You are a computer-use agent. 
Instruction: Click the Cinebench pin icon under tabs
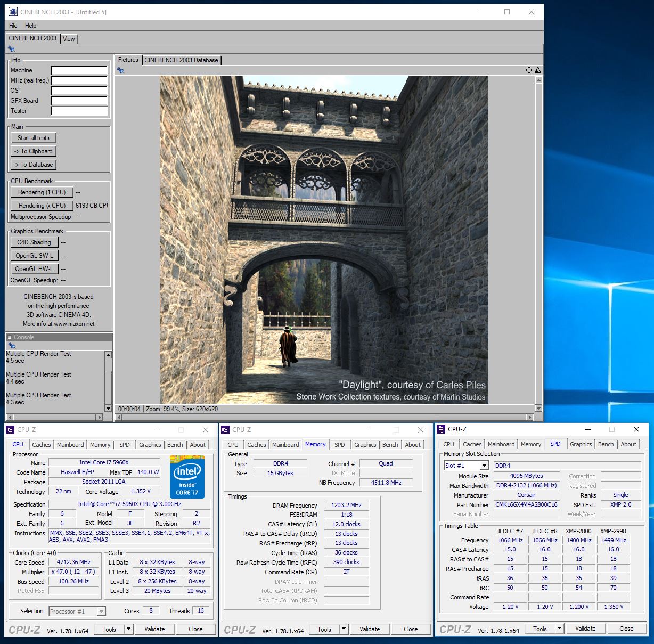pos(11,48)
